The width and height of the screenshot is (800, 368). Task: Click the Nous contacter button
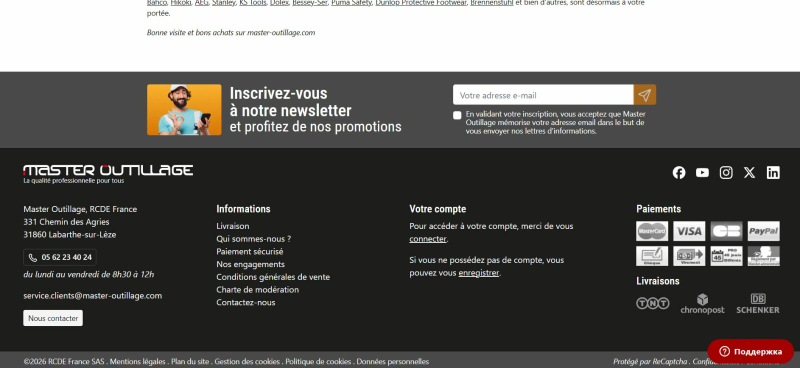click(53, 318)
